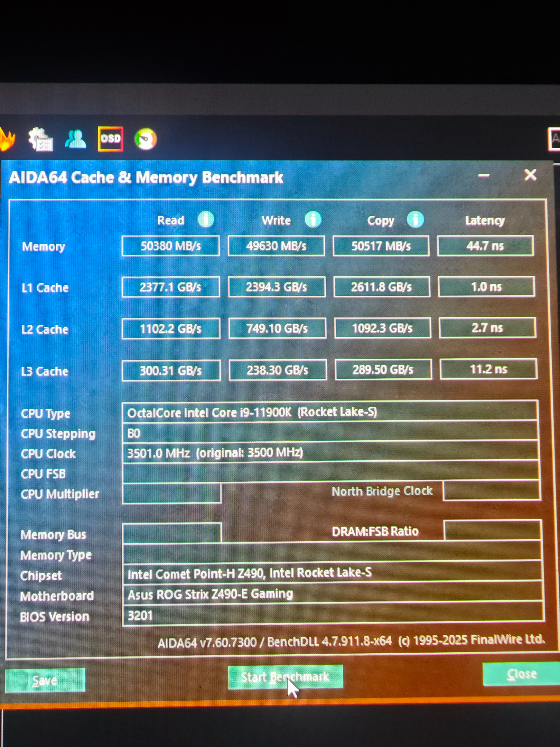The width and height of the screenshot is (560, 747).
Task: Click the window title AIDA64 Cache & Memory Benchmark
Action: coord(146,177)
